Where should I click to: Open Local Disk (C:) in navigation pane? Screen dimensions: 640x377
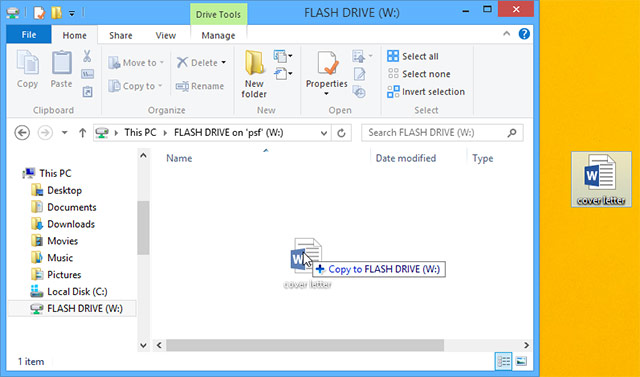69,292
